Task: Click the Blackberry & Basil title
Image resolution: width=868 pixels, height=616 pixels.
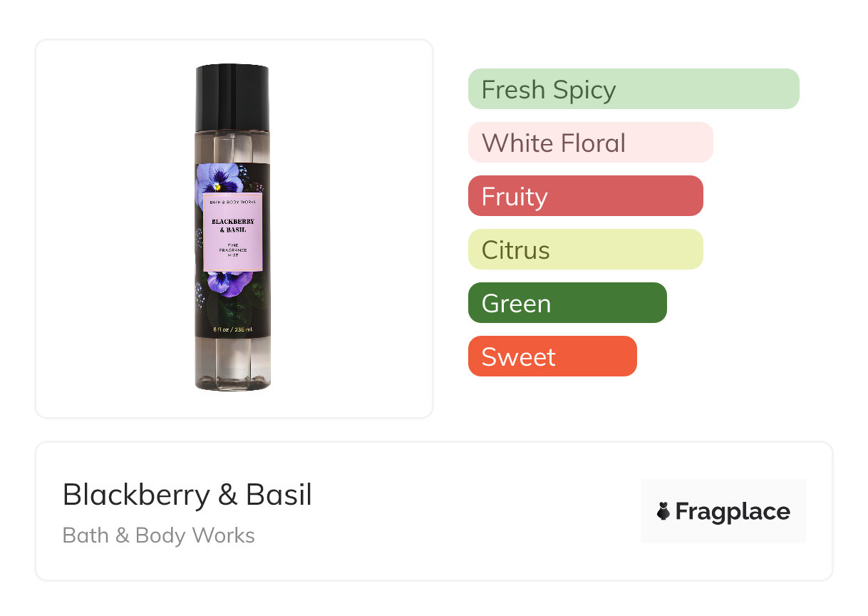Action: (x=187, y=495)
